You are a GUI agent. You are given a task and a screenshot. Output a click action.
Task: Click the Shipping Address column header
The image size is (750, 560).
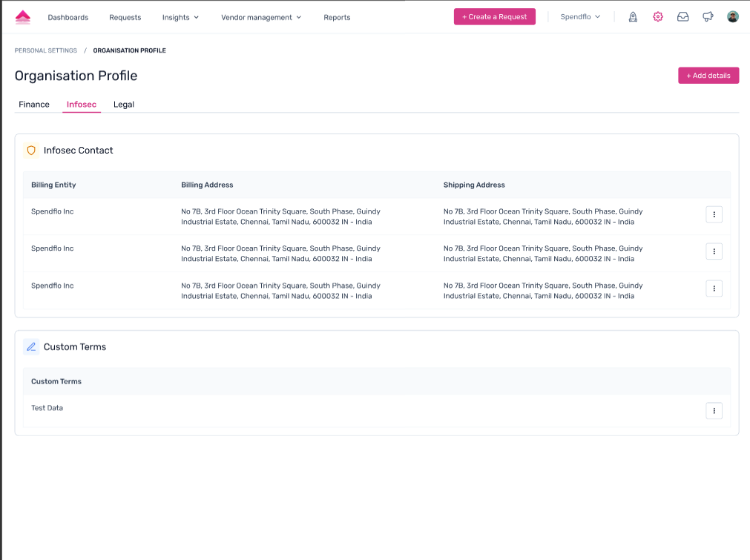tap(473, 185)
